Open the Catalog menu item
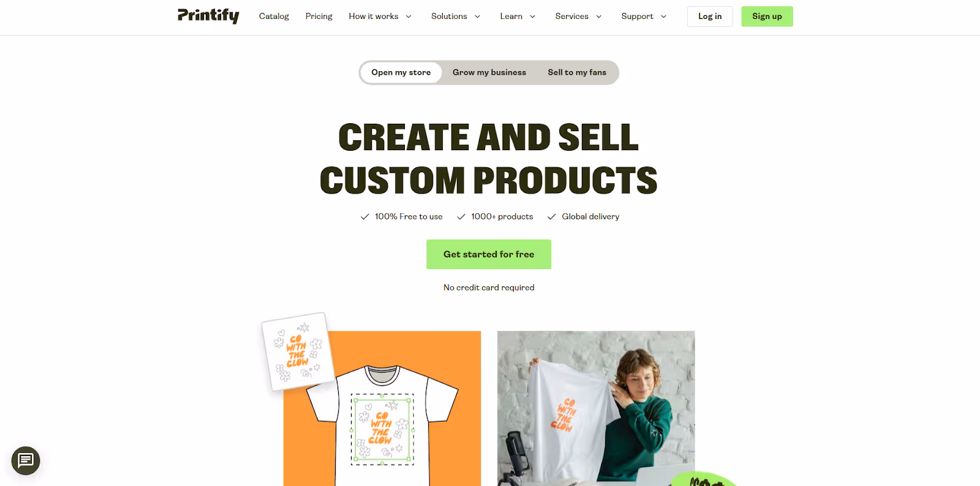980x486 pixels. 274,17
